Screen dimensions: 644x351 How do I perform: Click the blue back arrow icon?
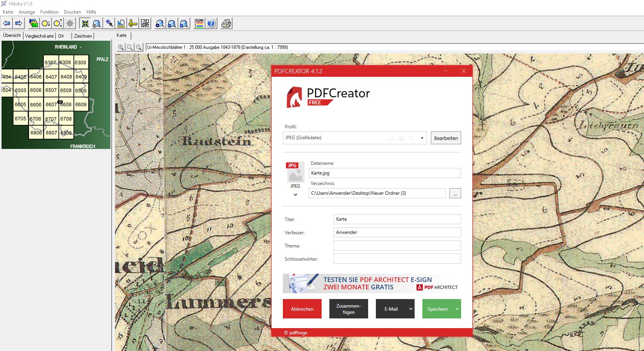pos(7,24)
